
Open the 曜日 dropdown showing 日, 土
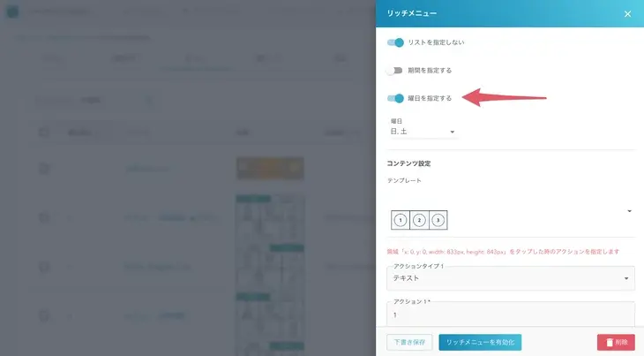point(423,132)
